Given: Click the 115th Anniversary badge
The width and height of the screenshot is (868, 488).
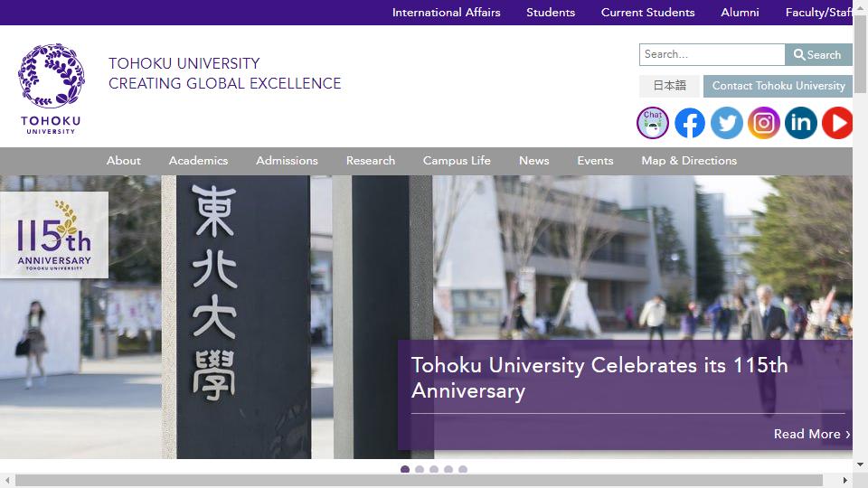Looking at the screenshot, I should coord(53,235).
